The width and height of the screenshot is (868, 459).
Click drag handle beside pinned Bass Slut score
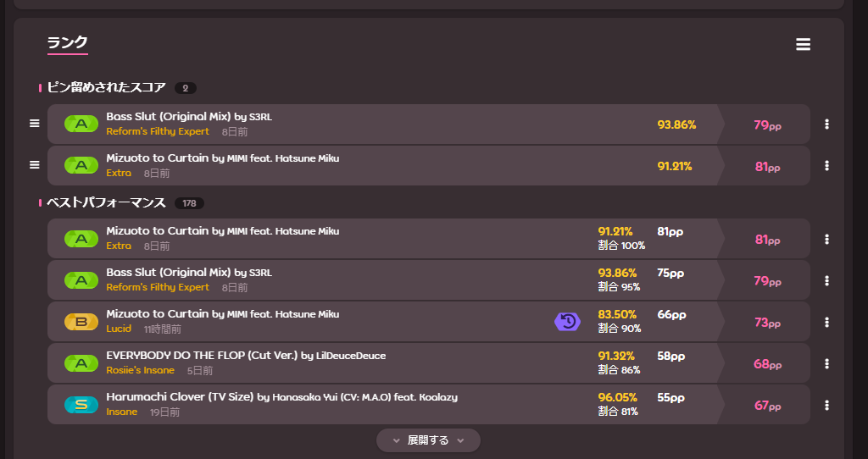35,124
